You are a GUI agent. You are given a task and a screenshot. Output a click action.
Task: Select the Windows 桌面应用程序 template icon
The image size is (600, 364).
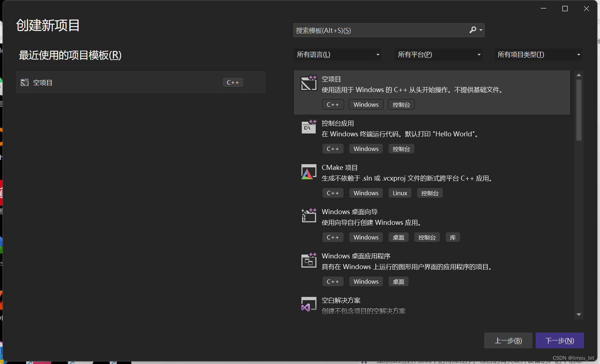[309, 261]
